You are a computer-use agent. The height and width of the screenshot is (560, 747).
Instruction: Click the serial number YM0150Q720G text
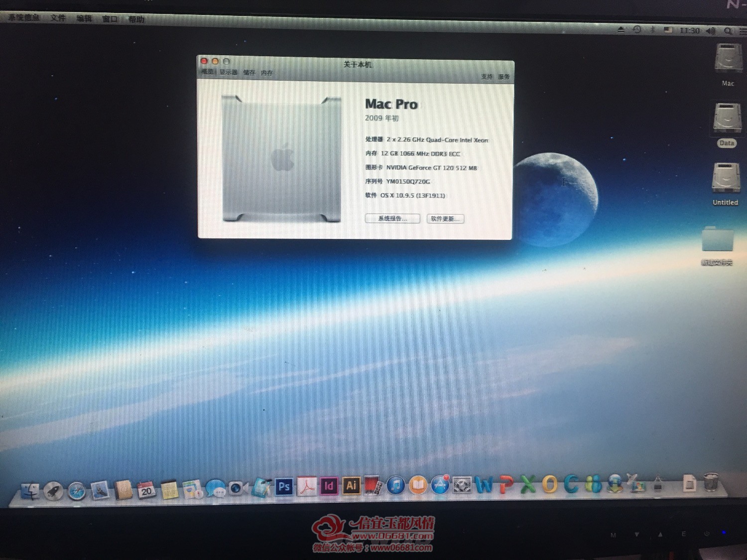click(408, 182)
